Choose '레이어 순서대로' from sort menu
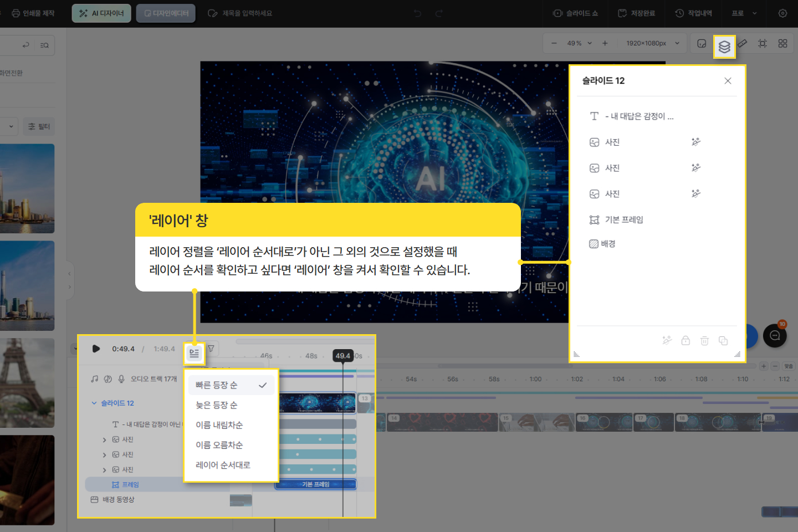Image resolution: width=798 pixels, height=532 pixels. tap(223, 465)
